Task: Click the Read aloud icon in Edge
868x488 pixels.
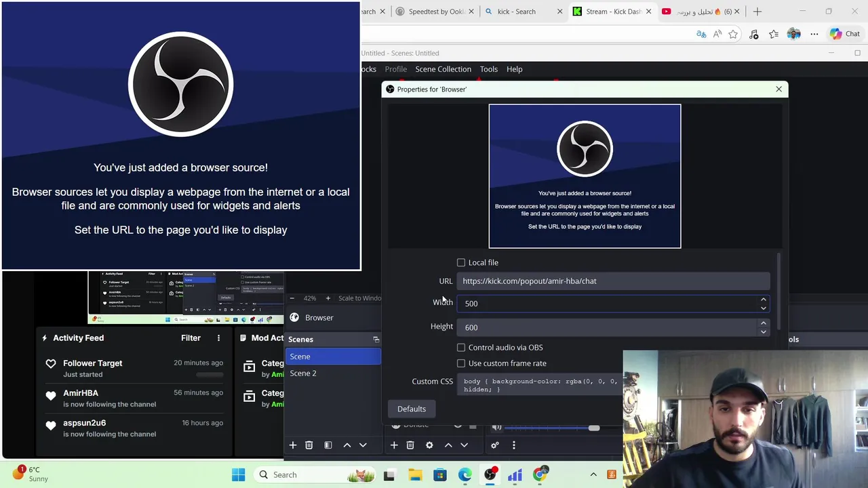Action: coord(717,34)
